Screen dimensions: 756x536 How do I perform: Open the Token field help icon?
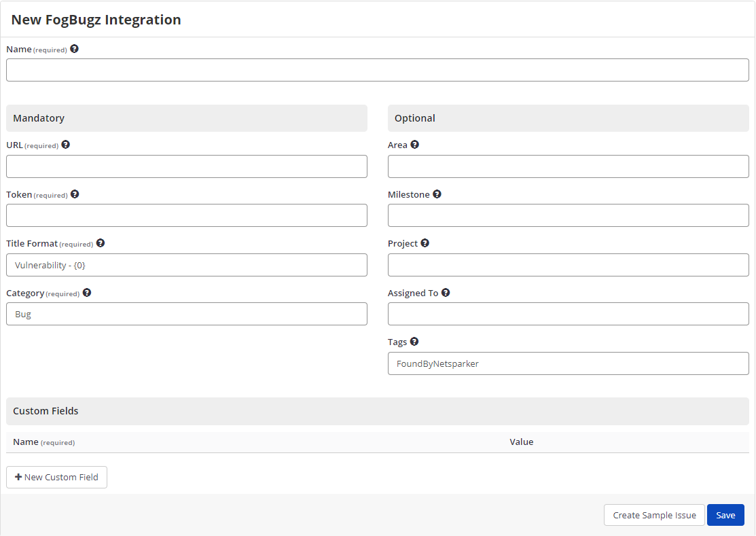click(x=75, y=194)
